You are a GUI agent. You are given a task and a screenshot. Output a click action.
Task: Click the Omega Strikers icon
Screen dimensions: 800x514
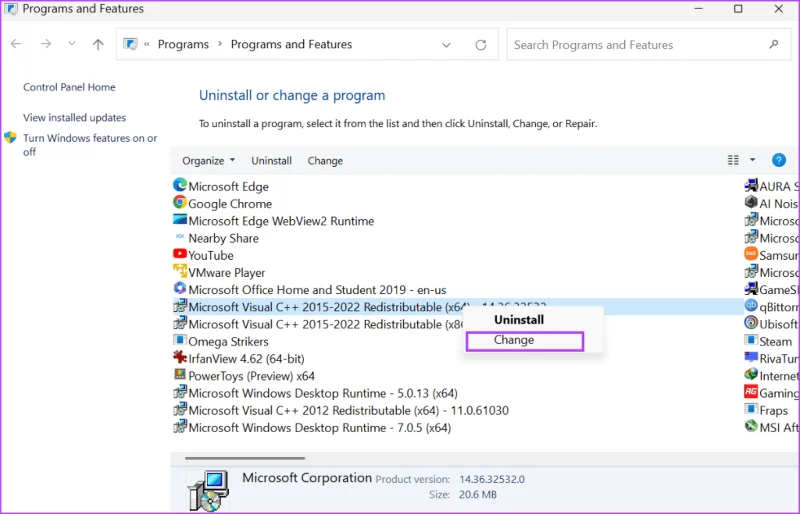coord(180,340)
